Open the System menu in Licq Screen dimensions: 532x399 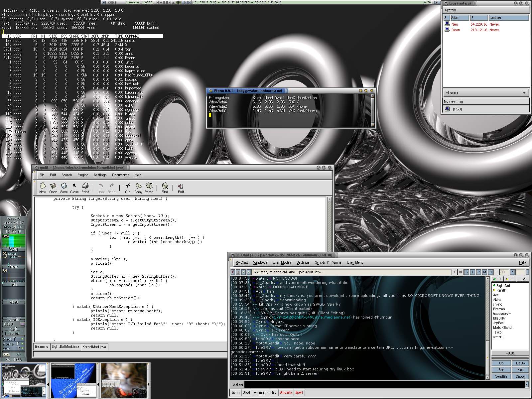tap(451, 10)
